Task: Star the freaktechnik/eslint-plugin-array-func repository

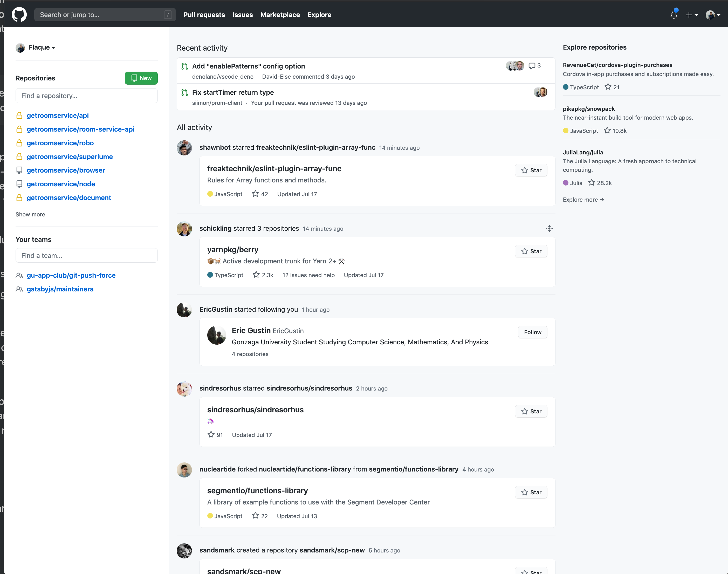Action: click(531, 170)
